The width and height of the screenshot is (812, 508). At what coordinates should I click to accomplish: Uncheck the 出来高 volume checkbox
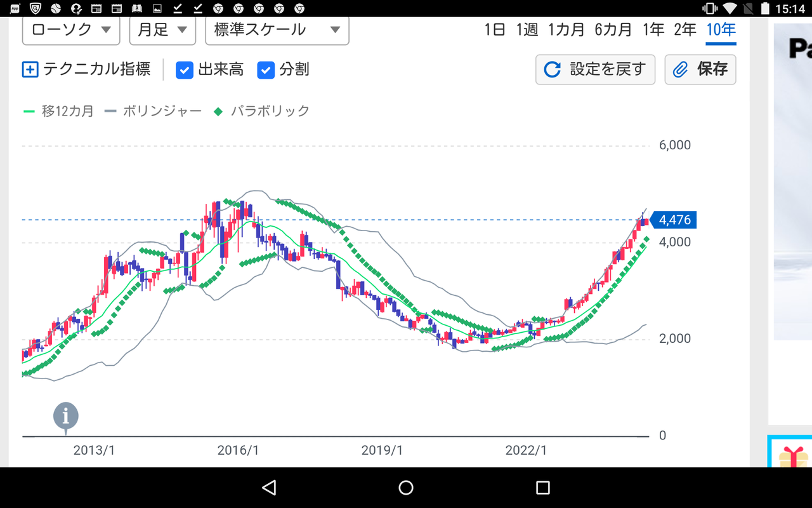tap(184, 70)
